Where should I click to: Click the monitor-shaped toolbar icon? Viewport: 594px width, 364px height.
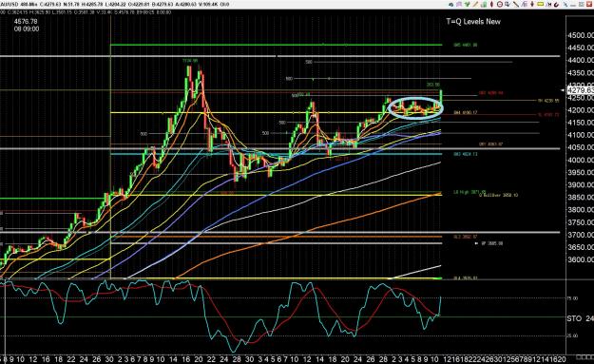[508, 4]
